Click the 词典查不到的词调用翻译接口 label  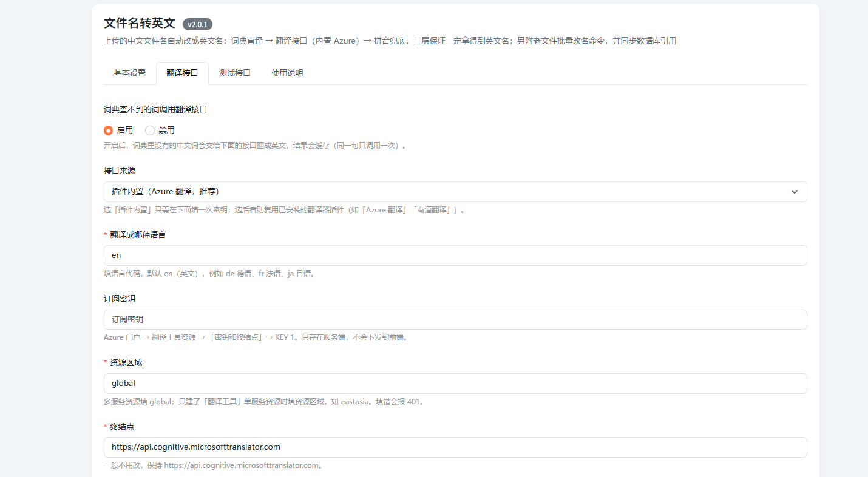(x=155, y=109)
